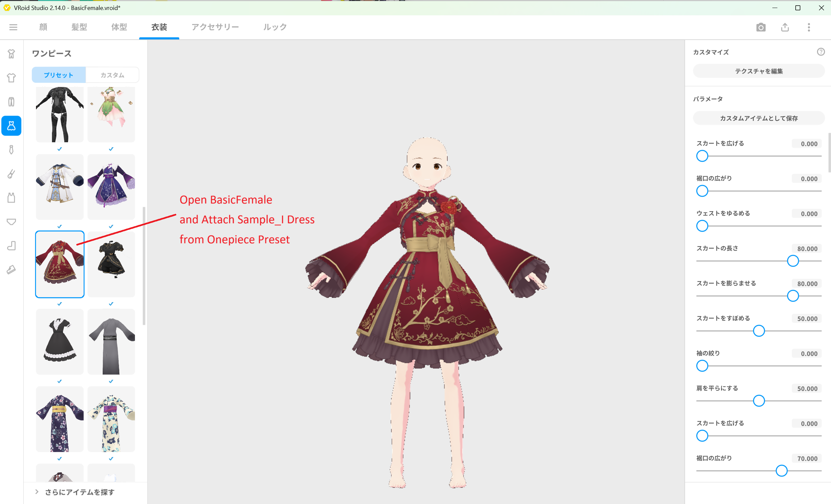Adjust the スカートを膨らませる slider handle
Viewport: 831px width, 504px height.
coord(793,296)
